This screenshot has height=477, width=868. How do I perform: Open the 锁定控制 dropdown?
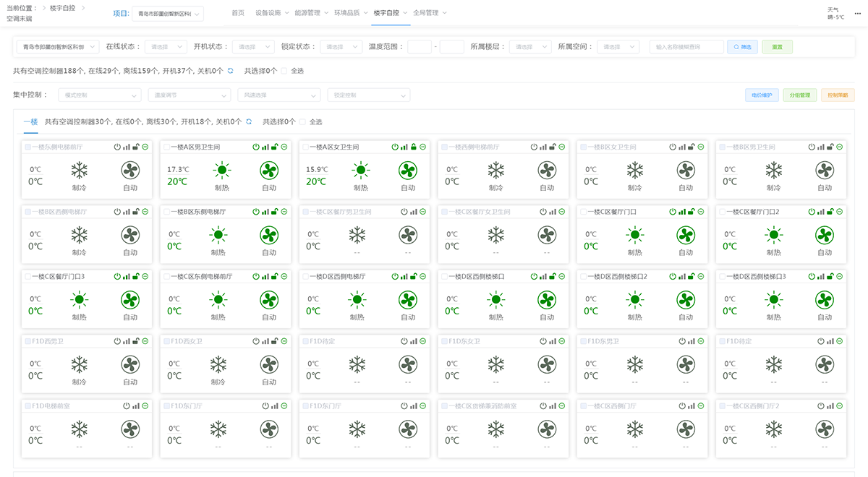tap(368, 95)
